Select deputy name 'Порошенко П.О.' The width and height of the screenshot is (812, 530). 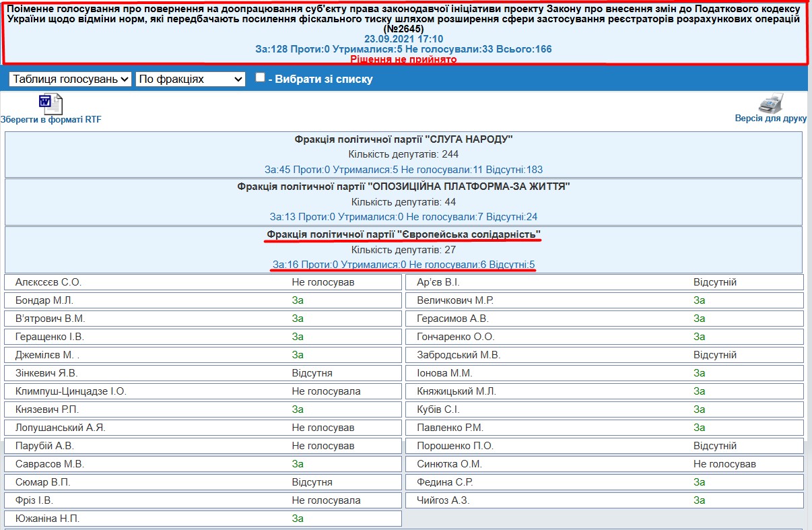tap(455, 446)
